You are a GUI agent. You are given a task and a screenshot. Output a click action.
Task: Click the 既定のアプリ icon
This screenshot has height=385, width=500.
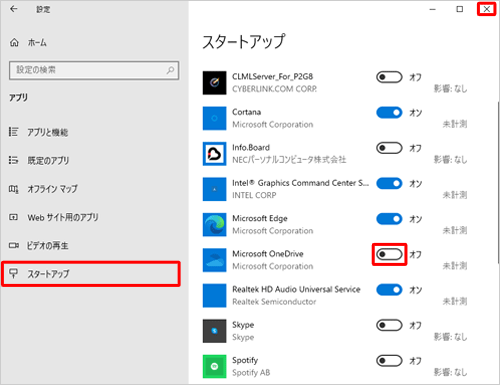(13, 160)
